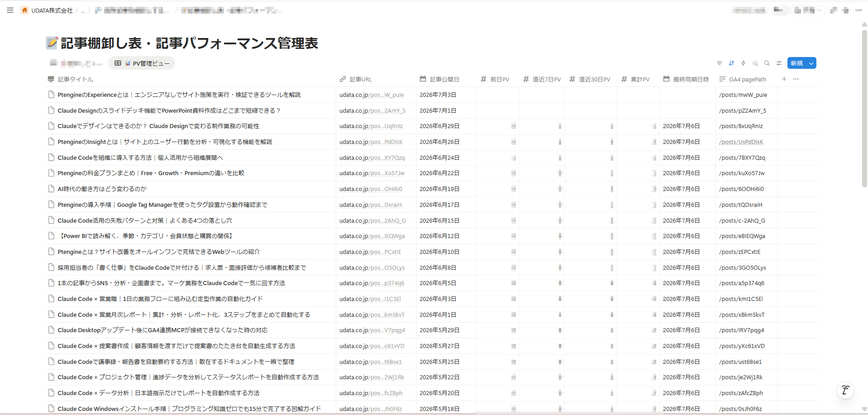
Task: Open the 記事公開日 column header menu
Action: pyautogui.click(x=446, y=79)
